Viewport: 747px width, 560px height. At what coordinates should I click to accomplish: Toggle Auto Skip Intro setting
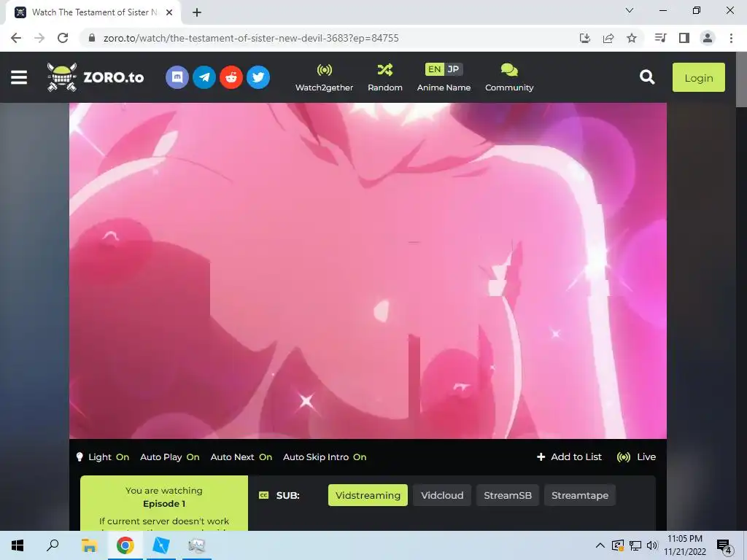point(325,457)
